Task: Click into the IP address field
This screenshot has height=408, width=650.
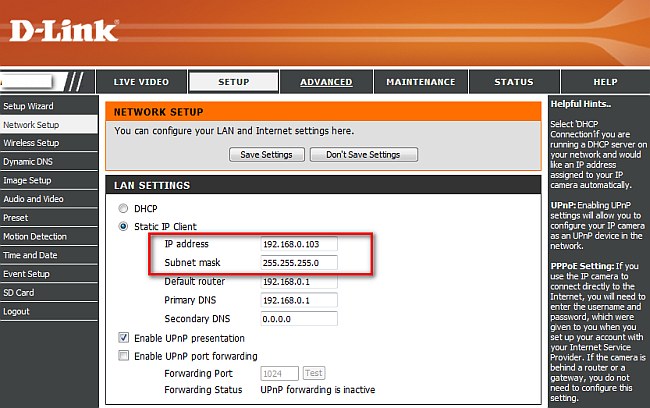Action: (299, 244)
